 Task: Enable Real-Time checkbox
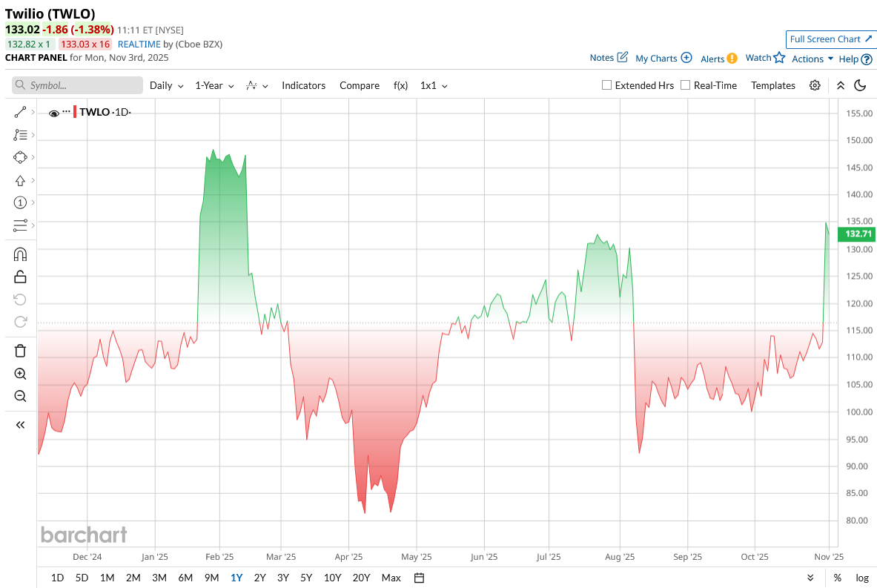[x=685, y=85]
